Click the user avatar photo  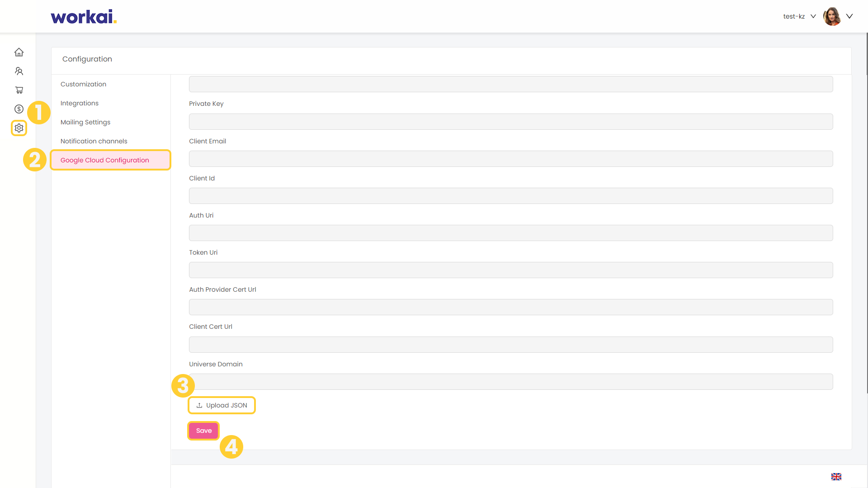coord(832,16)
